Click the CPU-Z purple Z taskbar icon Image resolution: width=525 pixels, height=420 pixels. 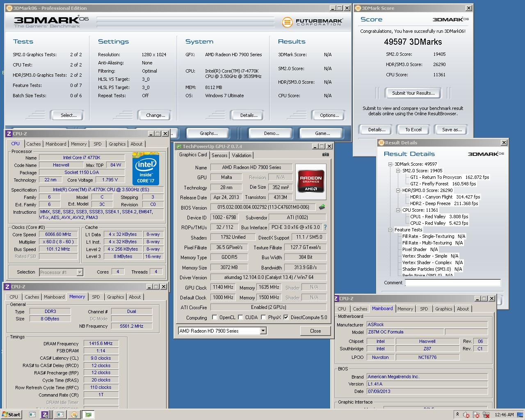(x=44, y=414)
